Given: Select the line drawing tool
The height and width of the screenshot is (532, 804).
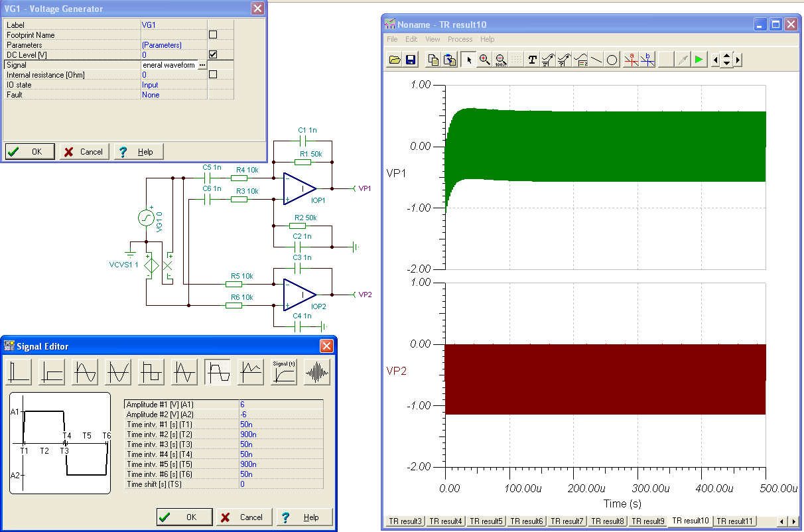Looking at the screenshot, I should pos(596,60).
